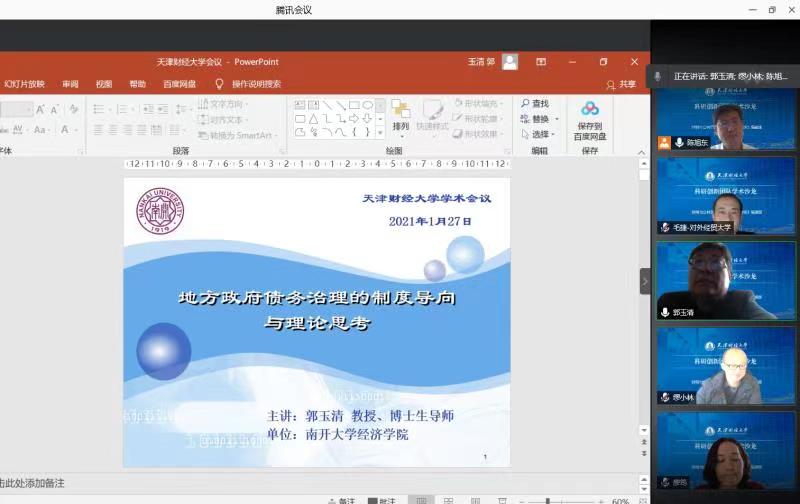Open the Find (查找) tool
The image size is (800, 504).
coord(534,104)
